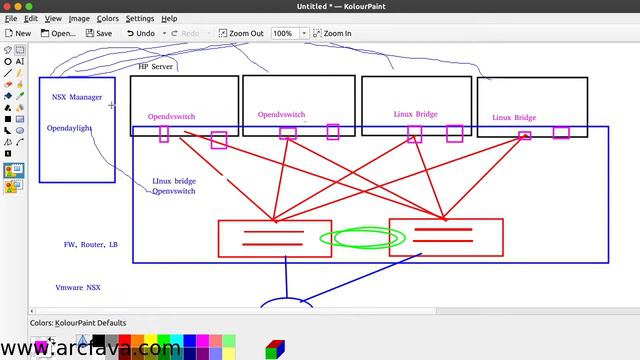
Task: Click the 'FW, Router, LB' canvas text
Action: [91, 244]
